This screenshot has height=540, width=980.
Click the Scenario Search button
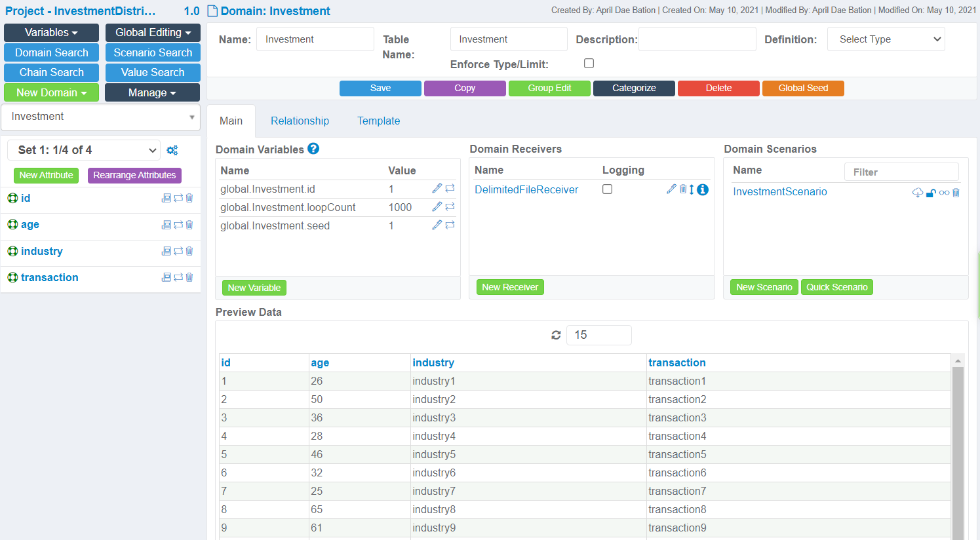(x=153, y=52)
